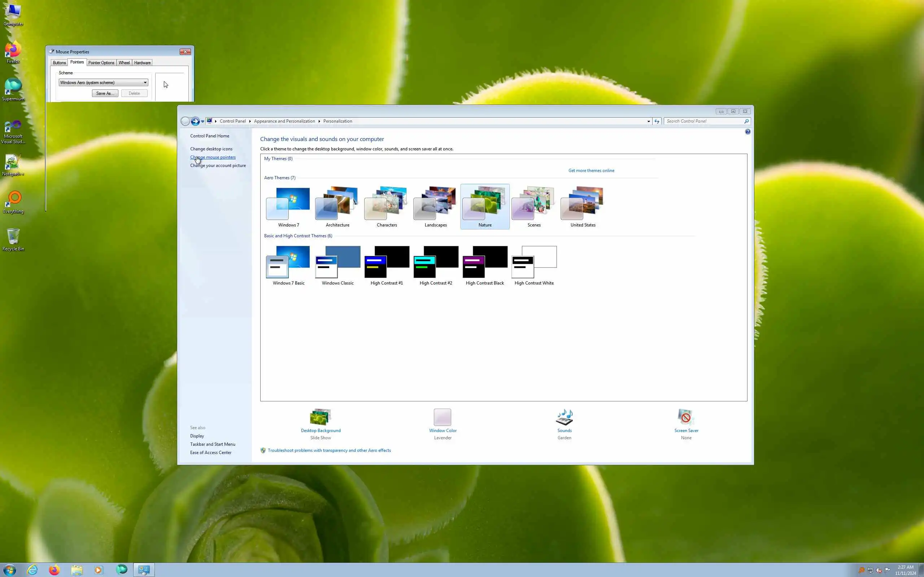The height and width of the screenshot is (577, 924).
Task: Launch Internet Explorer from the taskbar
Action: [32, 570]
